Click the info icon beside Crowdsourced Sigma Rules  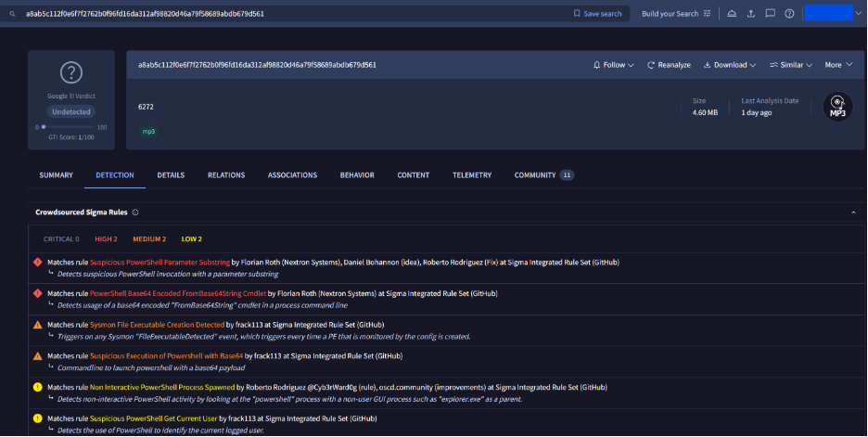pyautogui.click(x=135, y=212)
